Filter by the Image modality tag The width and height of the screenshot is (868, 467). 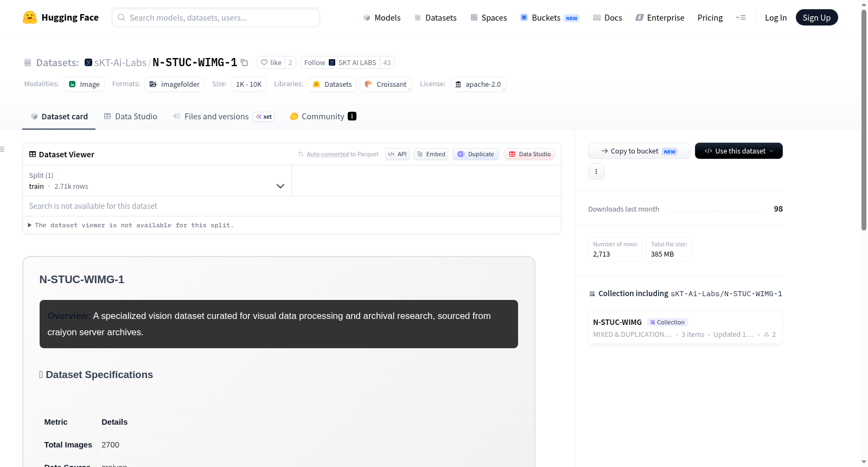(84, 84)
